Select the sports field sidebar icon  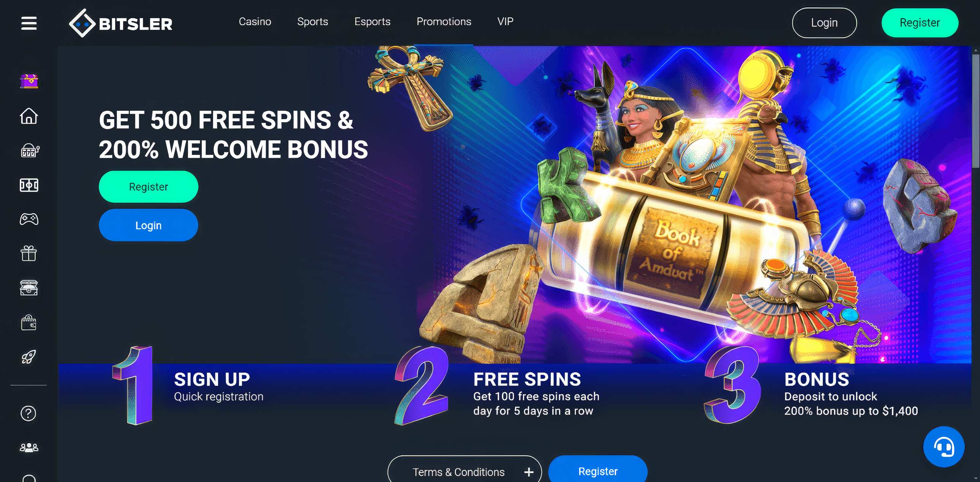click(29, 185)
